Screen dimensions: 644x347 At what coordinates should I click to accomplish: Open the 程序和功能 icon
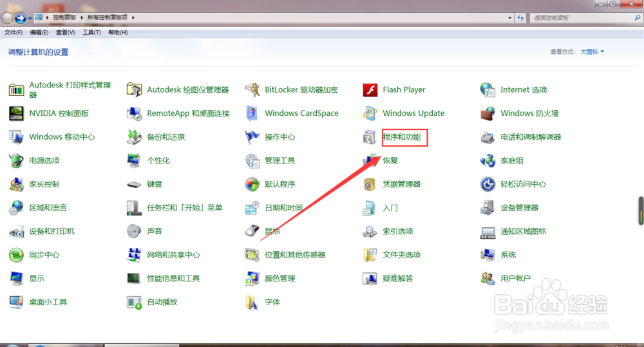point(370,136)
